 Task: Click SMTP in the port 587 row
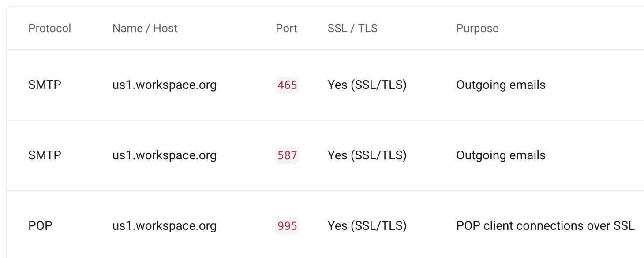click(x=45, y=155)
